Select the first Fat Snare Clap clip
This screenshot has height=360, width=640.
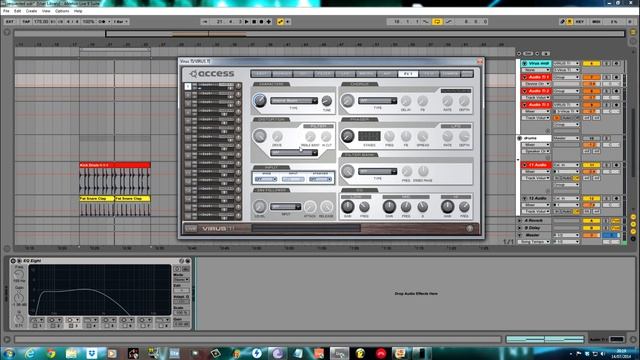tap(97, 198)
